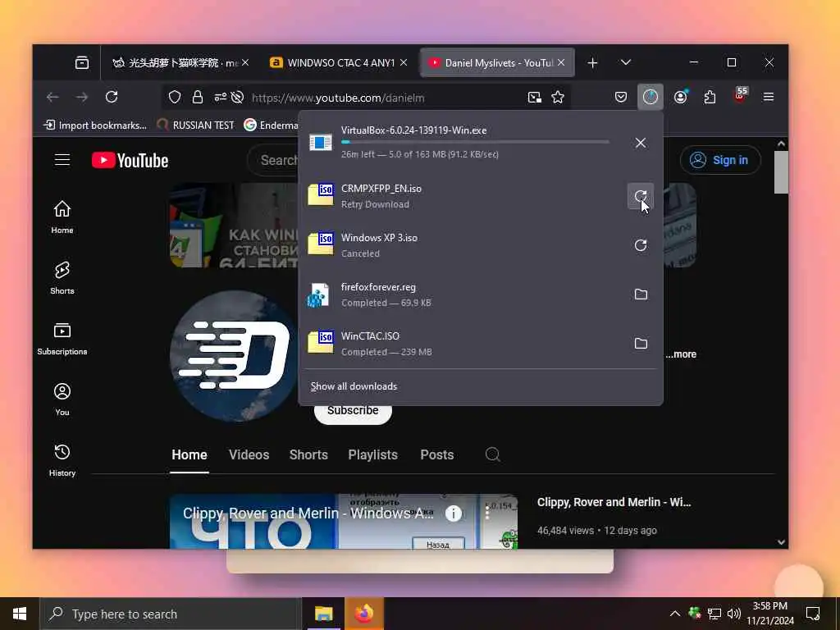Retry the Windows XP 3.iso download

pos(640,245)
